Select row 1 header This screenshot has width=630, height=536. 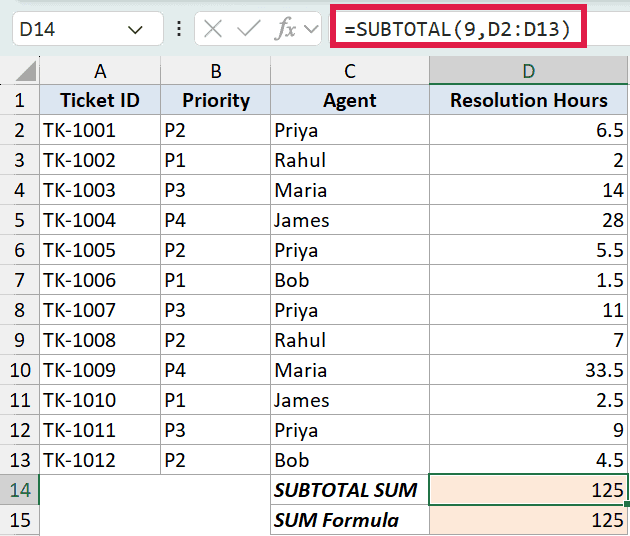[x=19, y=100]
